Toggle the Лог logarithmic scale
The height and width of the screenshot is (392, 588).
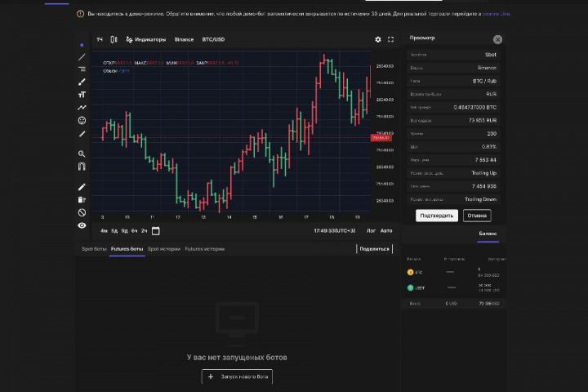pyautogui.click(x=371, y=230)
